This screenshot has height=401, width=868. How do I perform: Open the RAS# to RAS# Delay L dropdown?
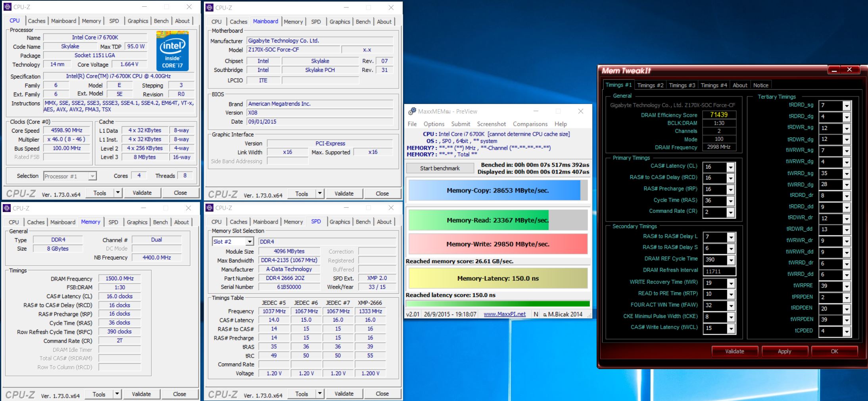pyautogui.click(x=731, y=237)
